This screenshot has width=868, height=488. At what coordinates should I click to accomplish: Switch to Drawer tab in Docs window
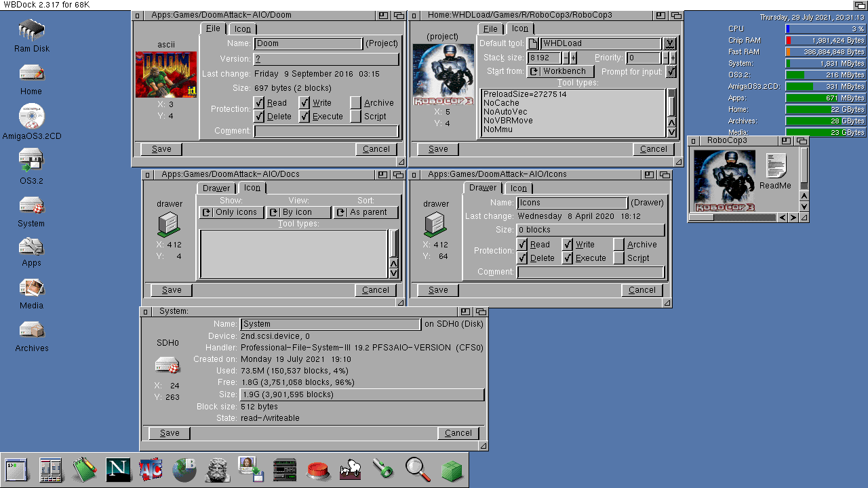point(216,188)
